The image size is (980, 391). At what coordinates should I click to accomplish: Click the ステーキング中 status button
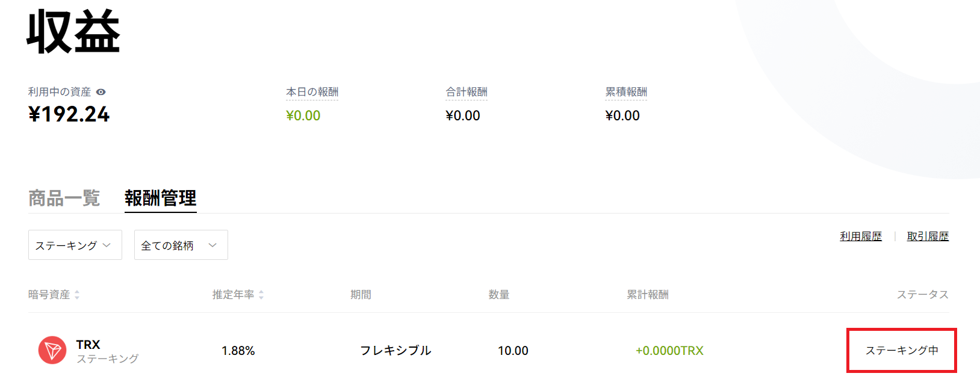pyautogui.click(x=902, y=351)
